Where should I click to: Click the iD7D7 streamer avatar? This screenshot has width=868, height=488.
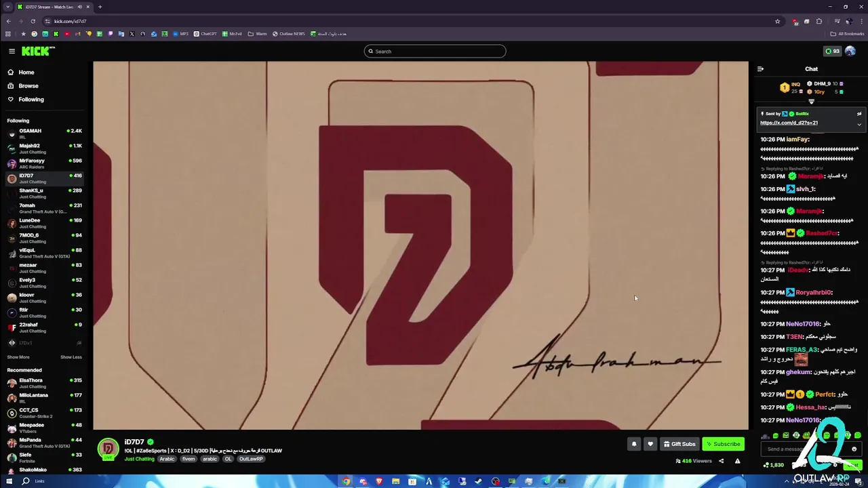(108, 449)
